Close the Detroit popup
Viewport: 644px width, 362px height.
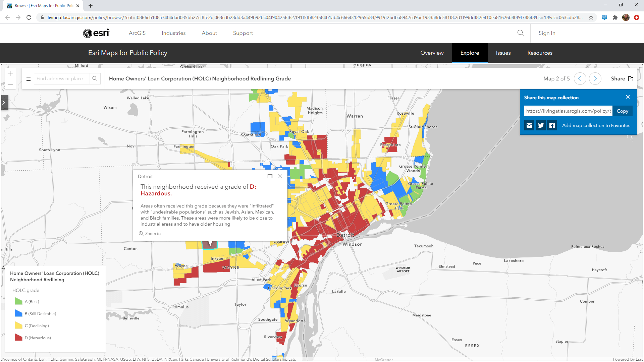(x=280, y=176)
